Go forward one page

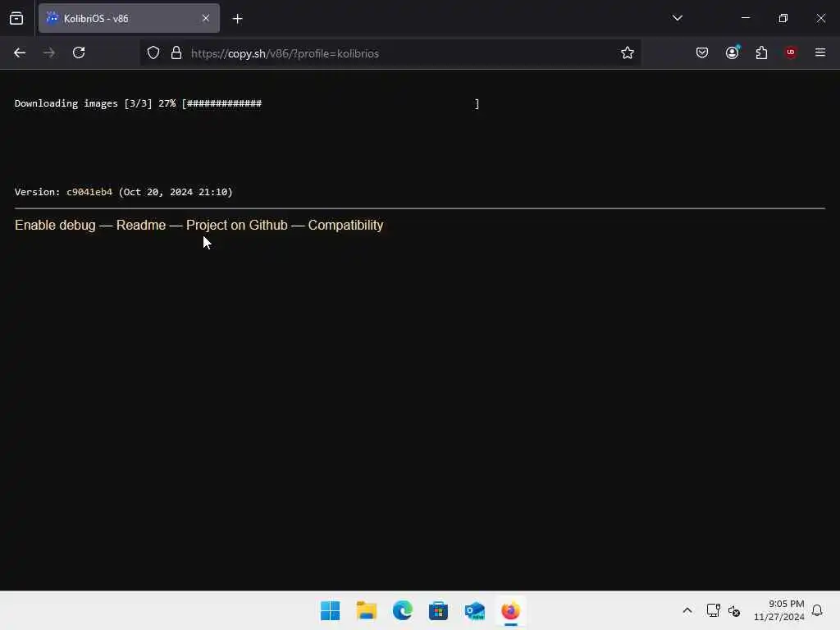coord(49,52)
